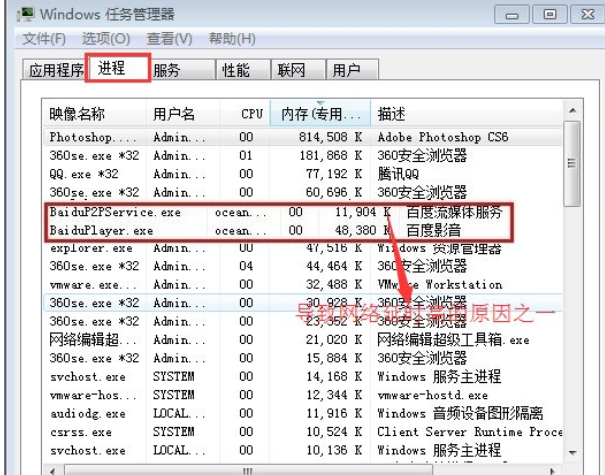Viewport: 605px width, 475px height.
Task: Click the Windows 音频设备图形隔离 description
Action: (460, 413)
